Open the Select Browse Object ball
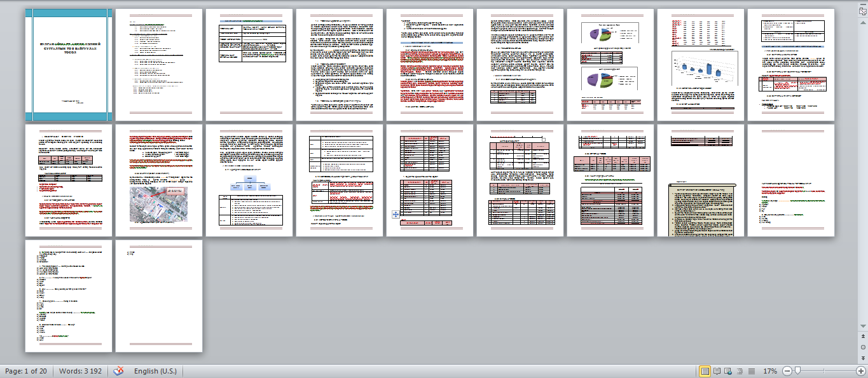 pos(863,348)
